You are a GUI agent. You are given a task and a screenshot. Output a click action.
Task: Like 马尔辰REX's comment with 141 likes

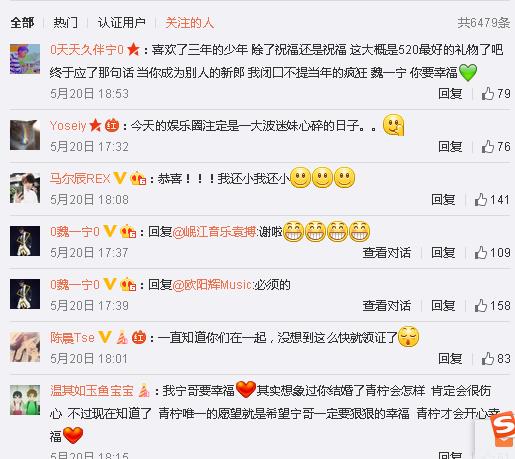coord(481,200)
